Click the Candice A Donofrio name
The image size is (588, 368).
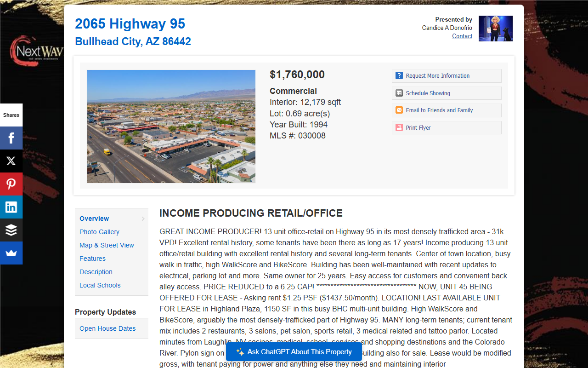447,28
